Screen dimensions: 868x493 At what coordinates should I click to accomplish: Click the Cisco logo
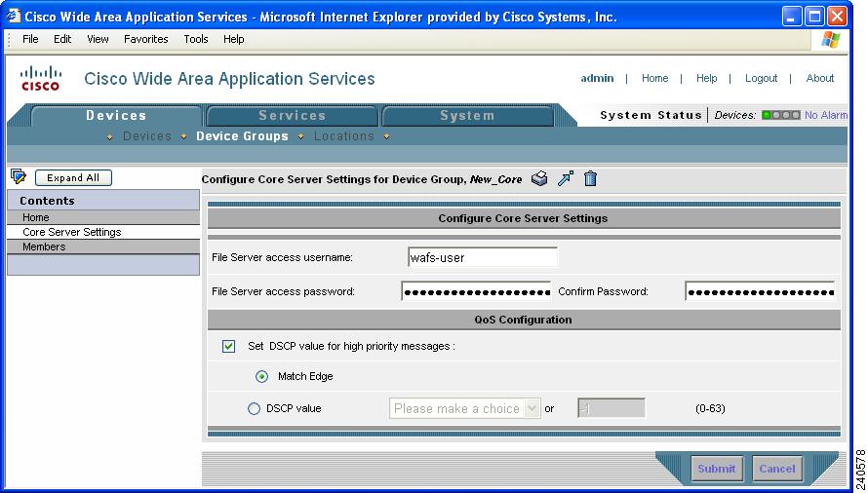(x=40, y=78)
